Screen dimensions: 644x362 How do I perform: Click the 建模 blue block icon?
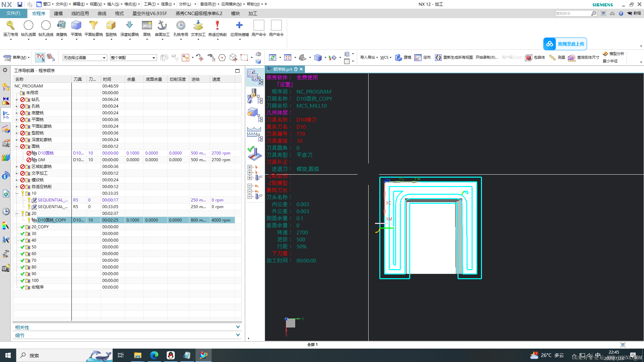398,58
